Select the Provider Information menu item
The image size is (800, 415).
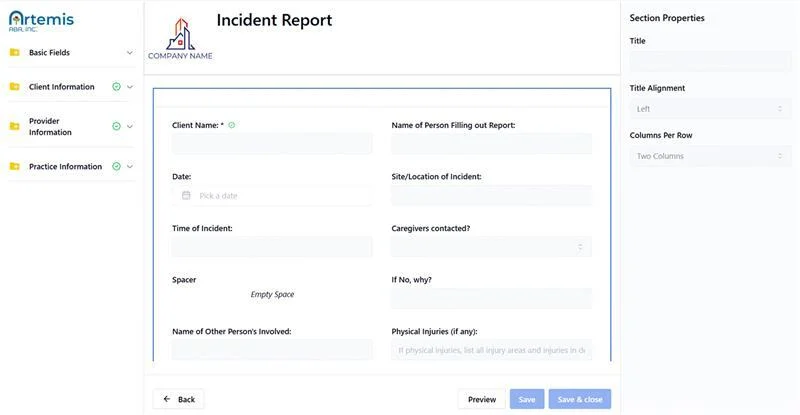point(71,126)
